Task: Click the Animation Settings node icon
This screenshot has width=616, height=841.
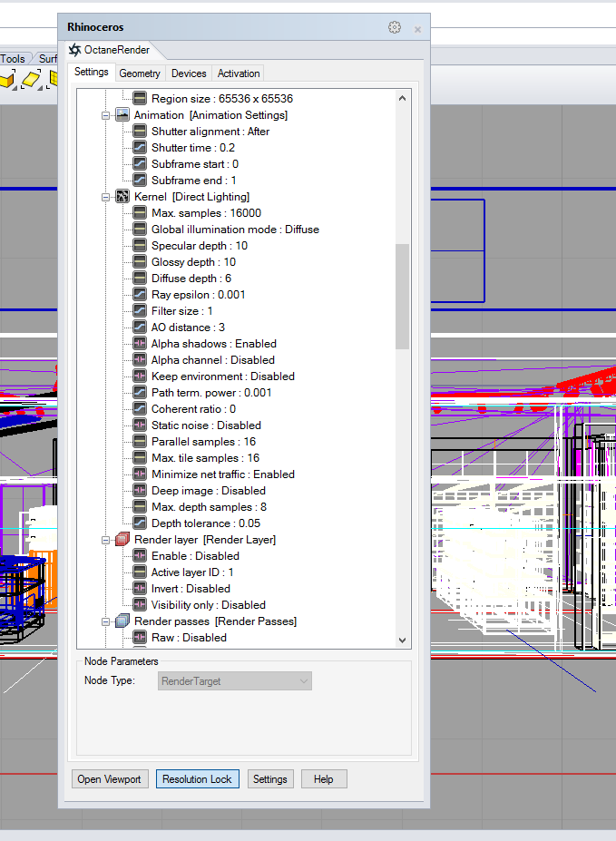Action: click(122, 115)
